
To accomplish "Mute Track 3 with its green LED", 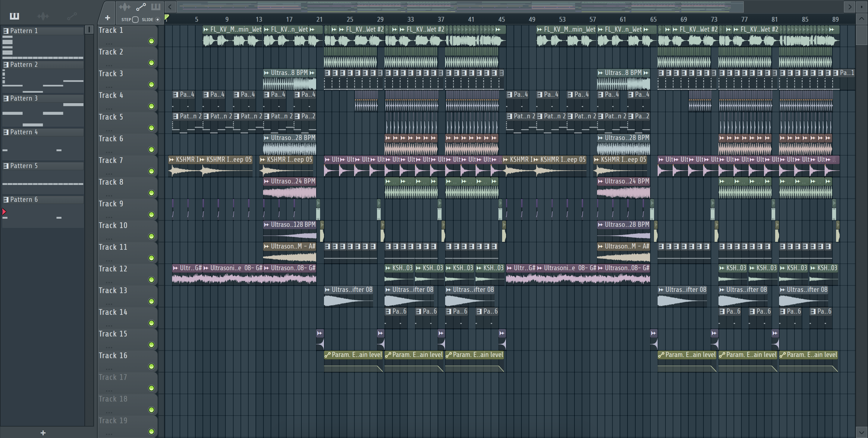I will 152,85.
